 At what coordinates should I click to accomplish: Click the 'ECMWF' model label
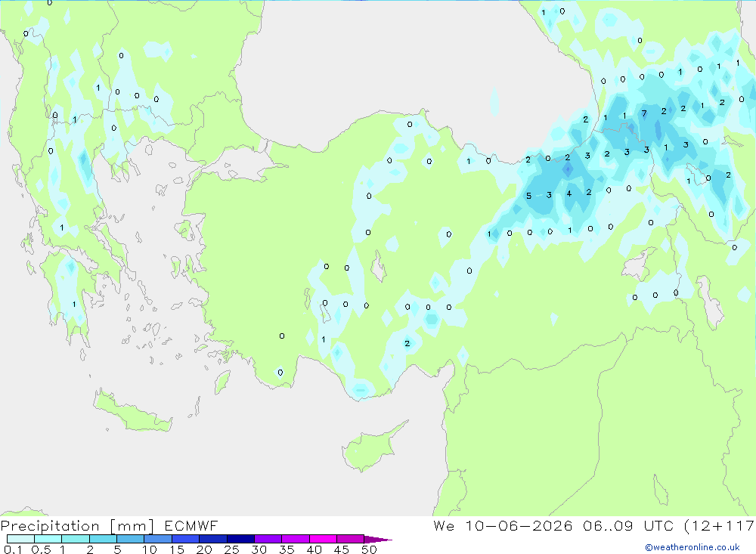(191, 526)
